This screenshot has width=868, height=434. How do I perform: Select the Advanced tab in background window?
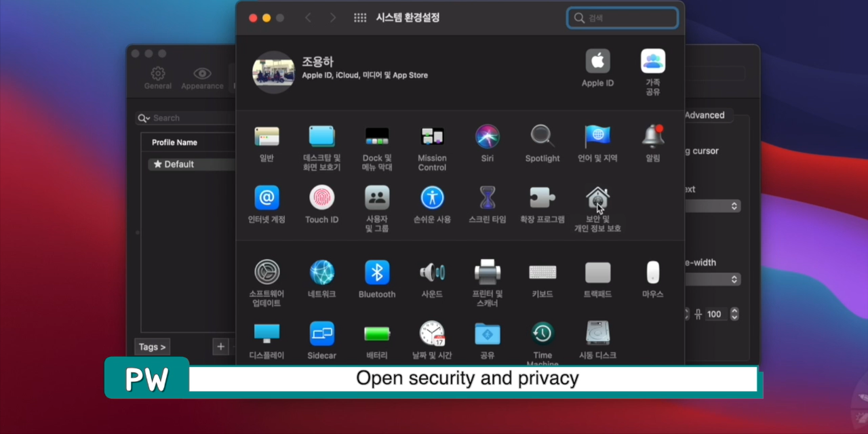pos(704,115)
